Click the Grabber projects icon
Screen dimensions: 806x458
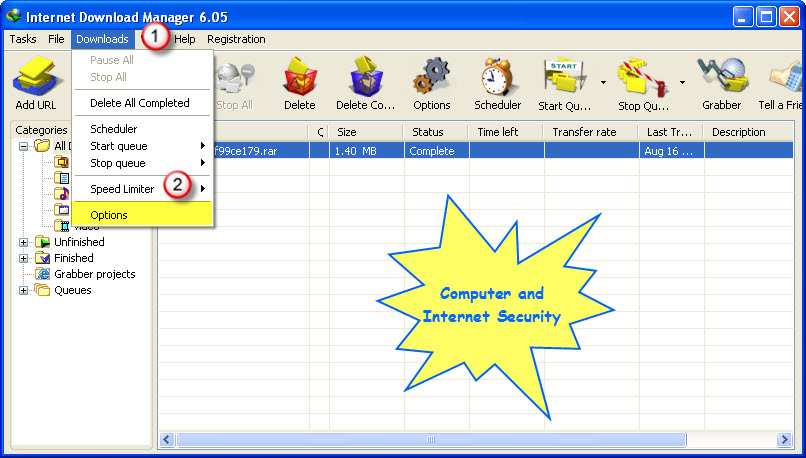43,274
